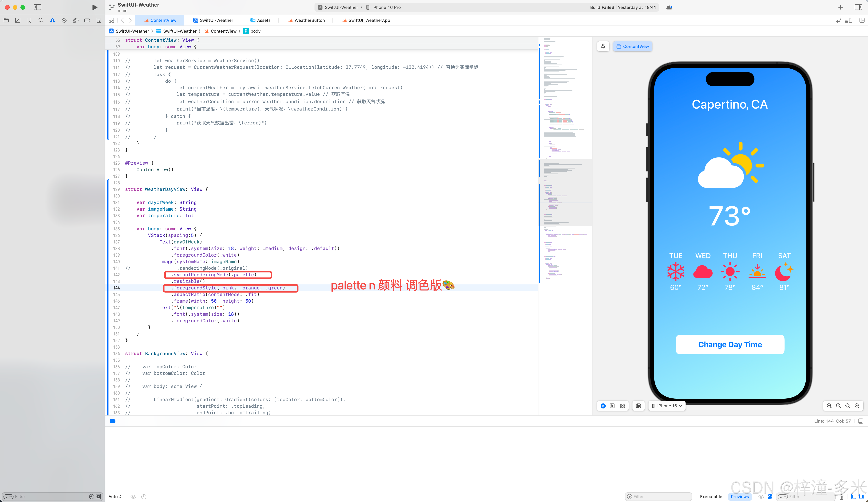Open the iPhone 16 Pro run destination menu
This screenshot has height=502, width=868.
386,7
